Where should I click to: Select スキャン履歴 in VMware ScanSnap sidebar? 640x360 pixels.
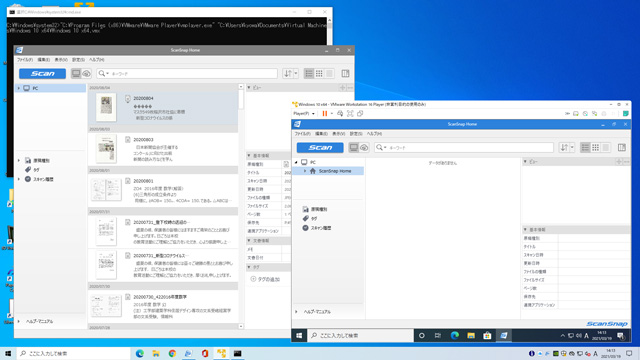point(321,228)
